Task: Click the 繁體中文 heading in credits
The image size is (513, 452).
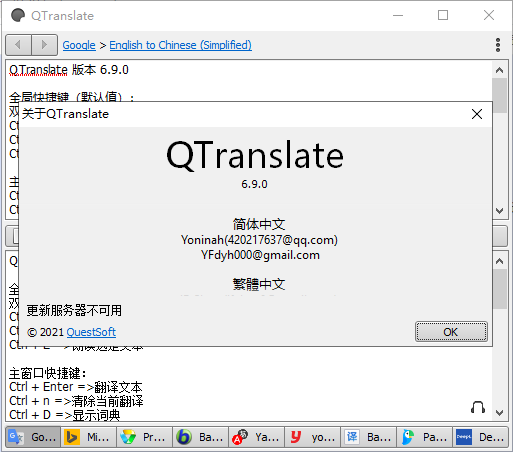Action: coord(259,284)
